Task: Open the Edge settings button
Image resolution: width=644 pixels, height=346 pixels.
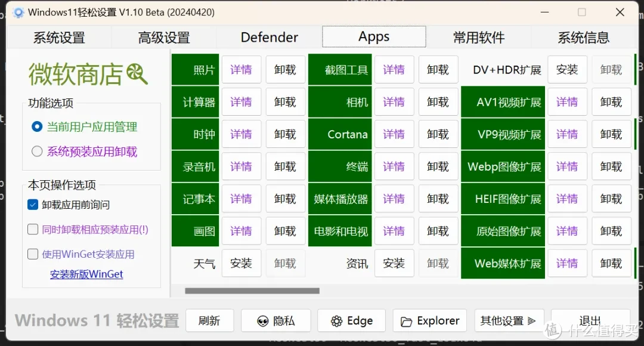Action: 352,320
